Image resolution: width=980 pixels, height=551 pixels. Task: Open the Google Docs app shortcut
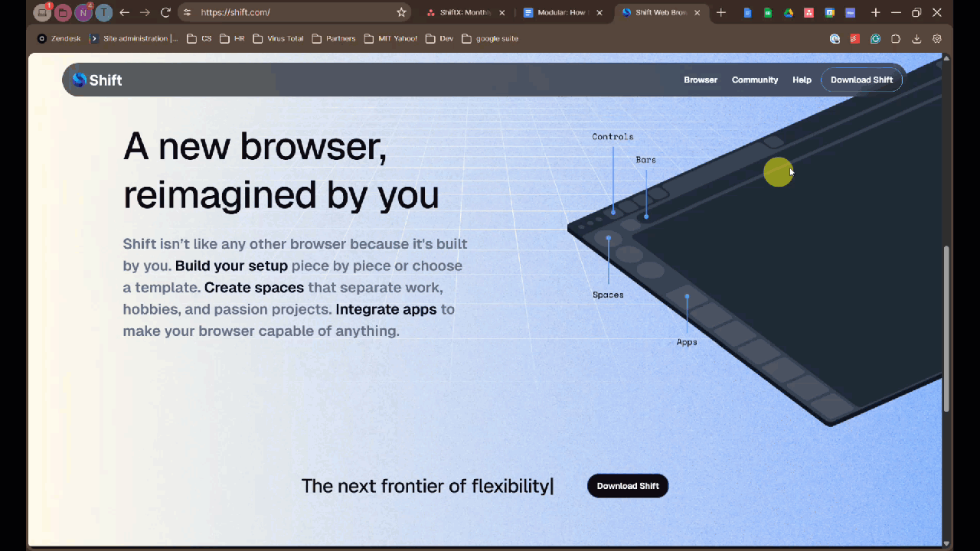pos(748,12)
